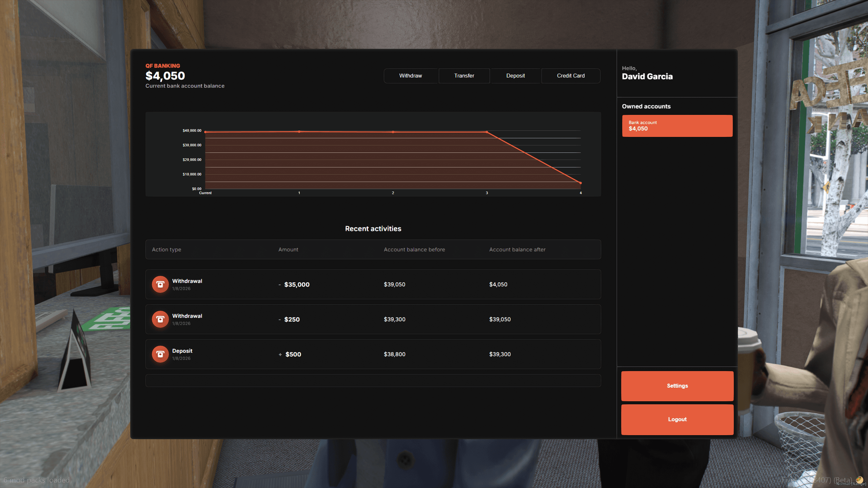Viewport: 868px width, 488px height.
Task: Click the '$39,300' balance after in Deposit row
Action: [x=500, y=354]
